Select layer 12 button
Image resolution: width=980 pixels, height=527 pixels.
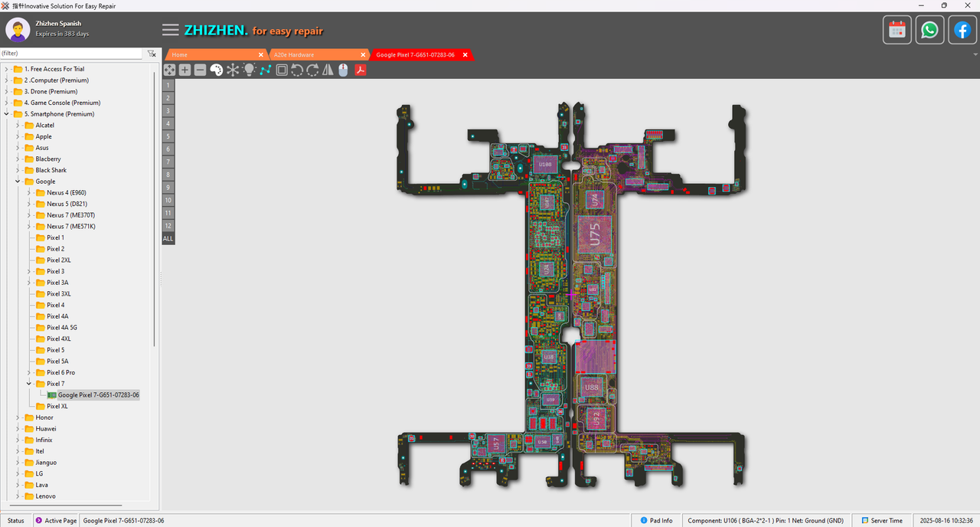pyautogui.click(x=168, y=226)
